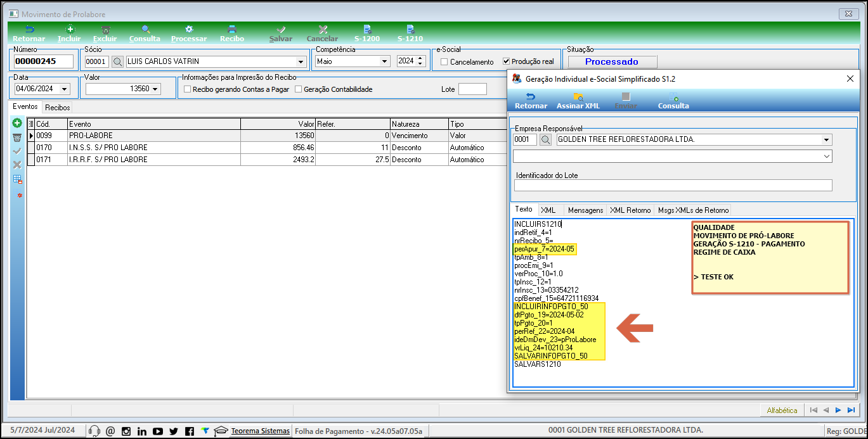Generate the S-1210 event

point(410,34)
